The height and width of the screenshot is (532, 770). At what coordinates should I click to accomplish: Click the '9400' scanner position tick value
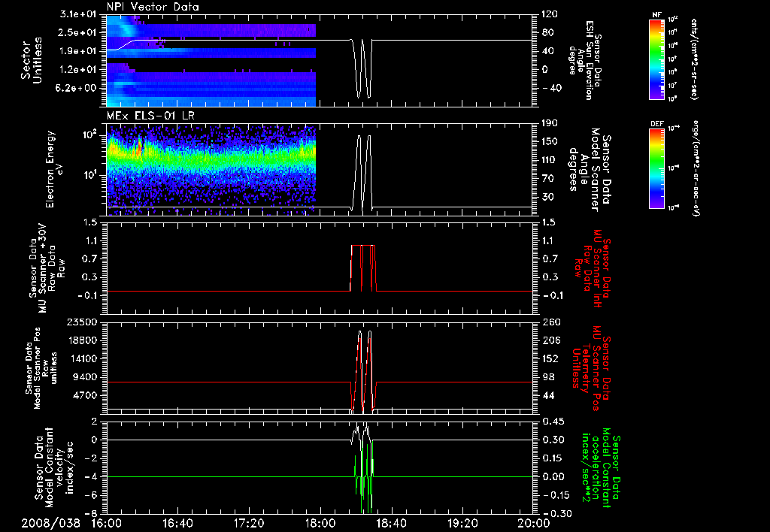pyautogui.click(x=86, y=377)
